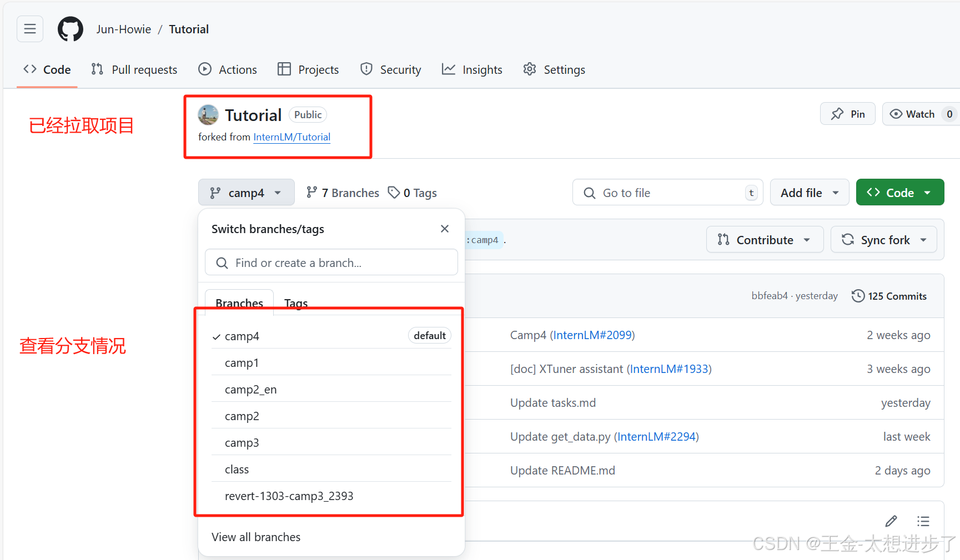This screenshot has height=560, width=960.
Task: Switch to the camp2 branch
Action: pyautogui.click(x=331, y=416)
